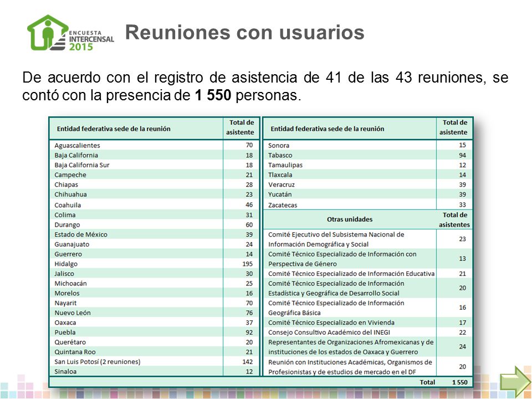Click the green next-slide arrow
Viewport: 532px width, 399px height.
coord(515,382)
